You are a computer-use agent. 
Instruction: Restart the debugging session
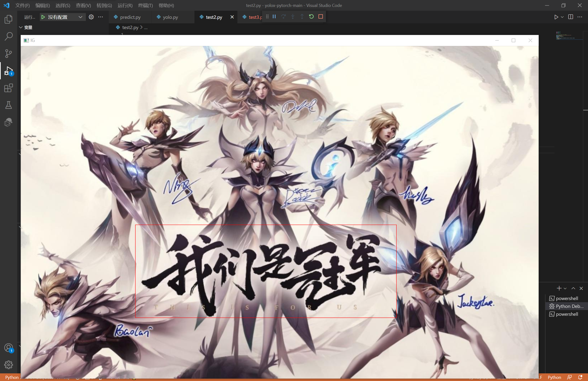(311, 16)
